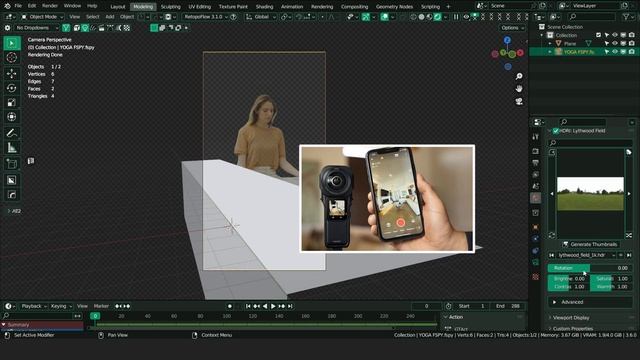
Task: Expand the Advanced section
Action: [x=590, y=302]
